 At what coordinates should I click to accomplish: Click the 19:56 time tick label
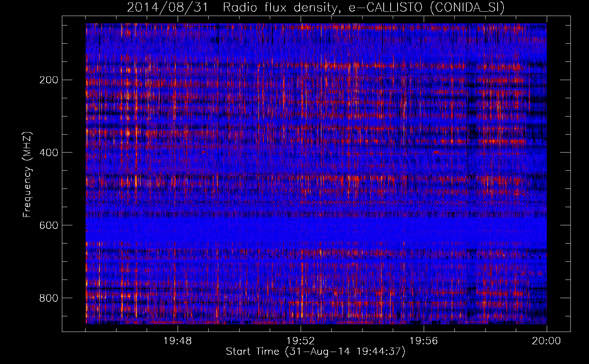[424, 341]
